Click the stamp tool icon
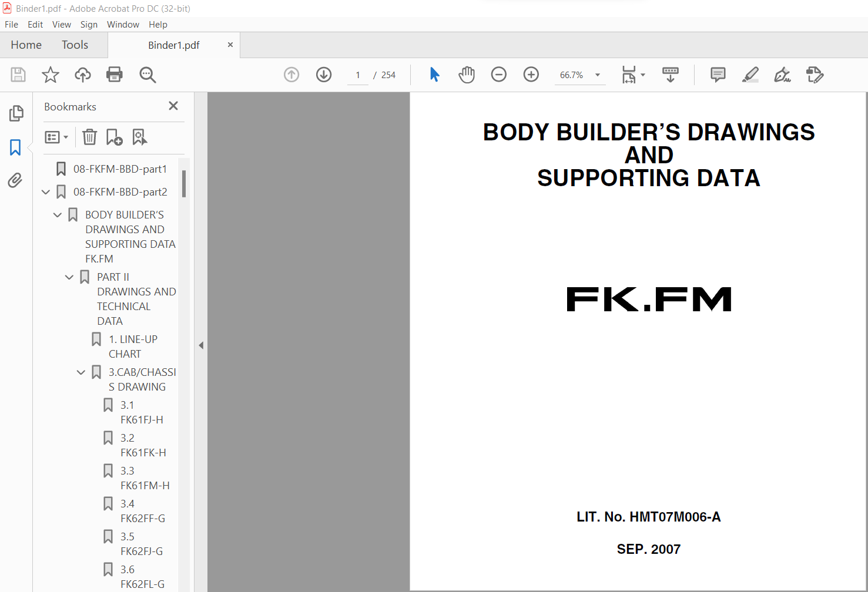868x592 pixels. [815, 75]
